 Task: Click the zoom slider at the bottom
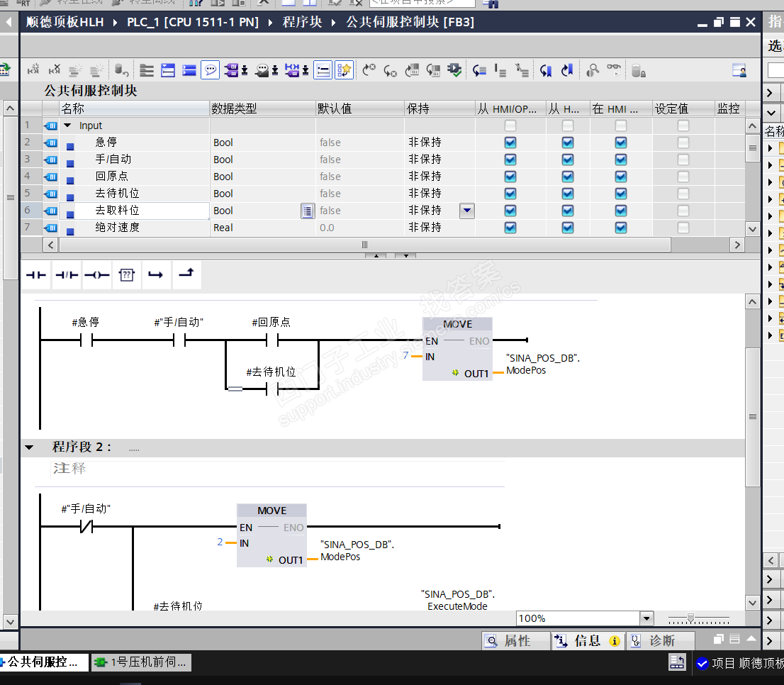coord(690,618)
